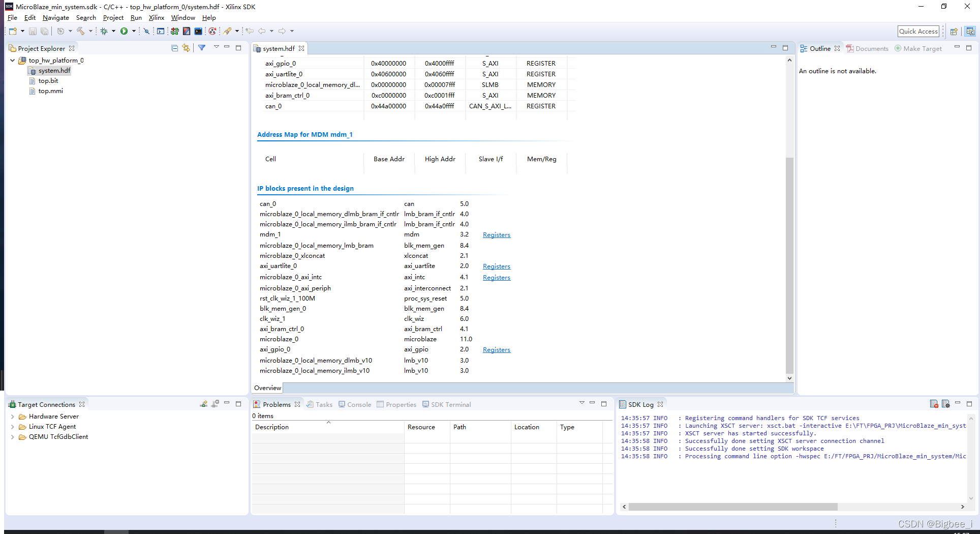Click the Create Boot Image icon

coord(187,31)
